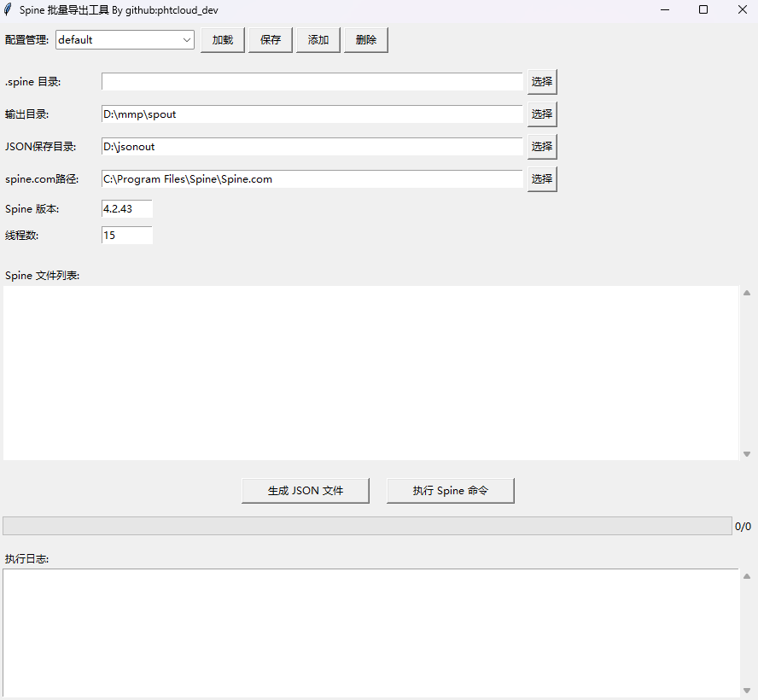Click the 生成 JSON 文件 button

click(x=306, y=491)
